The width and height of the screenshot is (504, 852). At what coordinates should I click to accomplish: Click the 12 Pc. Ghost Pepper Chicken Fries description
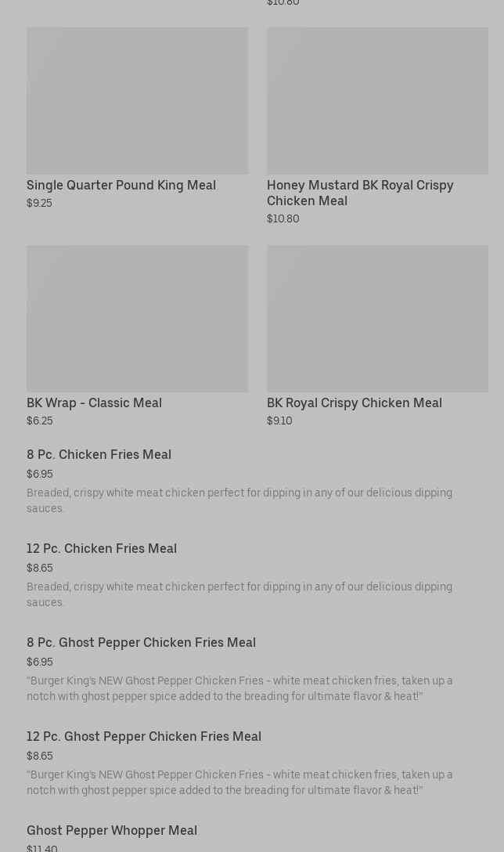pos(239,782)
